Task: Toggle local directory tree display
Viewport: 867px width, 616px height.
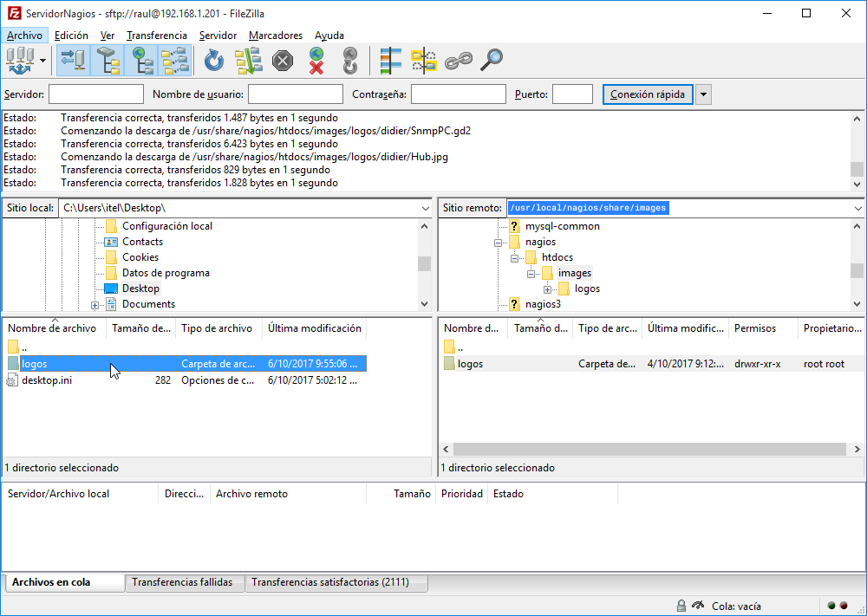Action: pos(108,61)
